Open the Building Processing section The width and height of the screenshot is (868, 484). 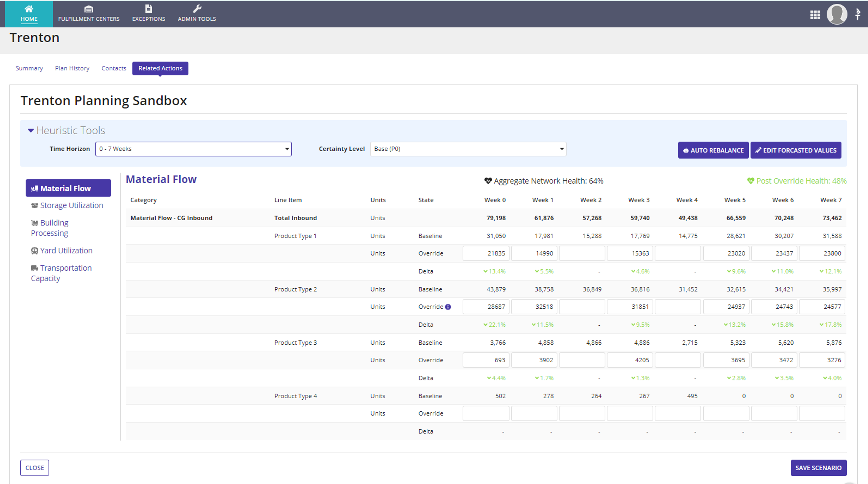click(x=50, y=228)
